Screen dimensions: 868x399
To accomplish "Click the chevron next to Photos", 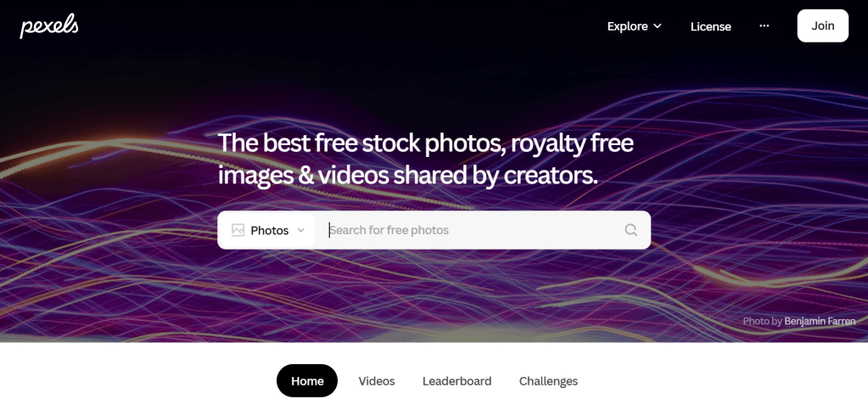I will pos(301,230).
